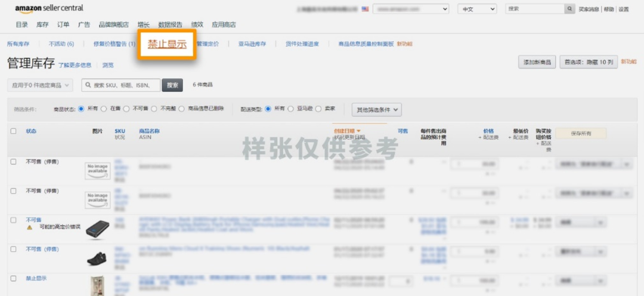Click the yellow pricing warning triangle icon
Viewport: 644px width, 296px height.
click(x=29, y=227)
